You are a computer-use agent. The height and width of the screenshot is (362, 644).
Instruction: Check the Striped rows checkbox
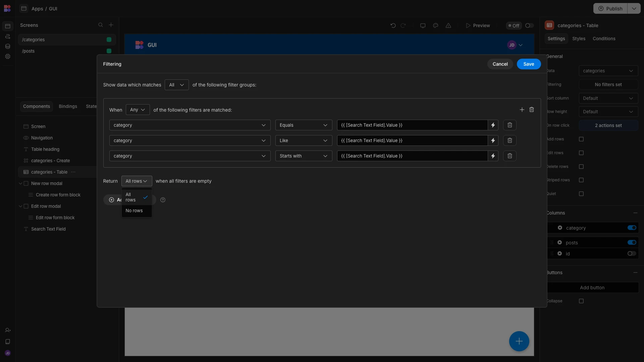click(x=581, y=180)
